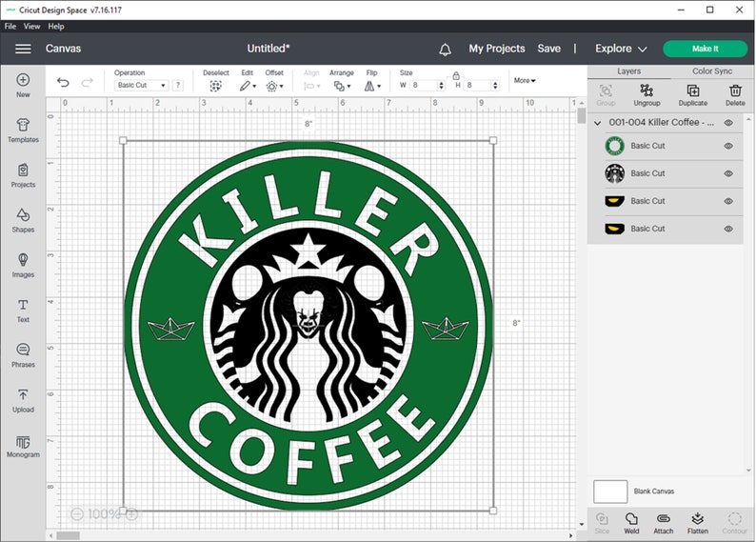Open the hamburger main menu

click(x=23, y=49)
